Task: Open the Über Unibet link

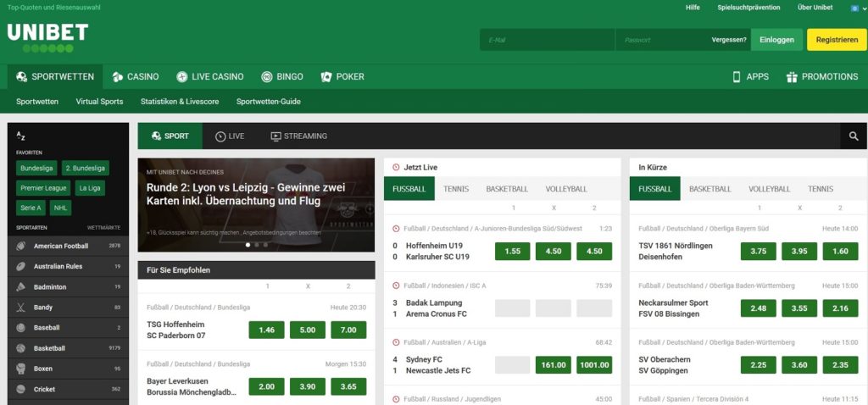Action: [x=815, y=8]
